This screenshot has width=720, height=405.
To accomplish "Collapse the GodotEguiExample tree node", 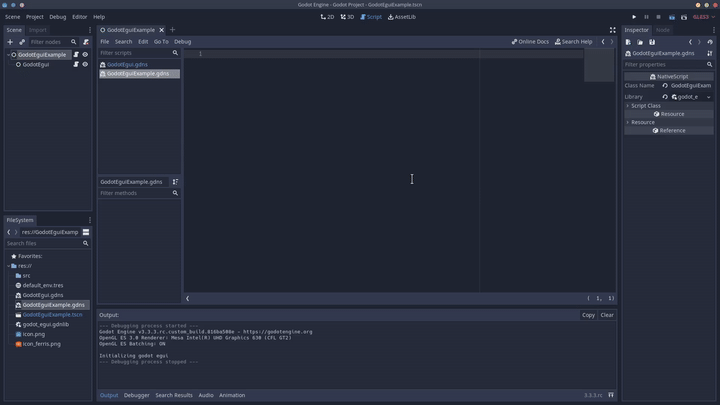I will tap(9, 55).
